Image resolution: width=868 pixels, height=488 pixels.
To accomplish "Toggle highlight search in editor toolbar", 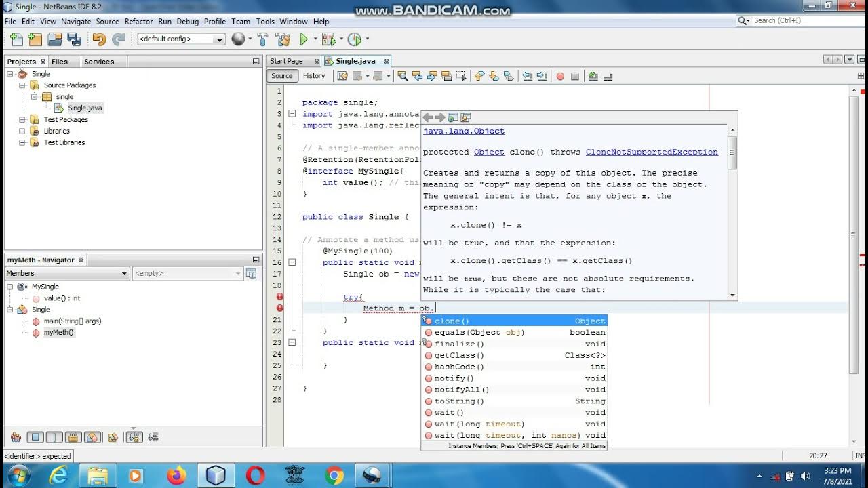I will tap(446, 76).
